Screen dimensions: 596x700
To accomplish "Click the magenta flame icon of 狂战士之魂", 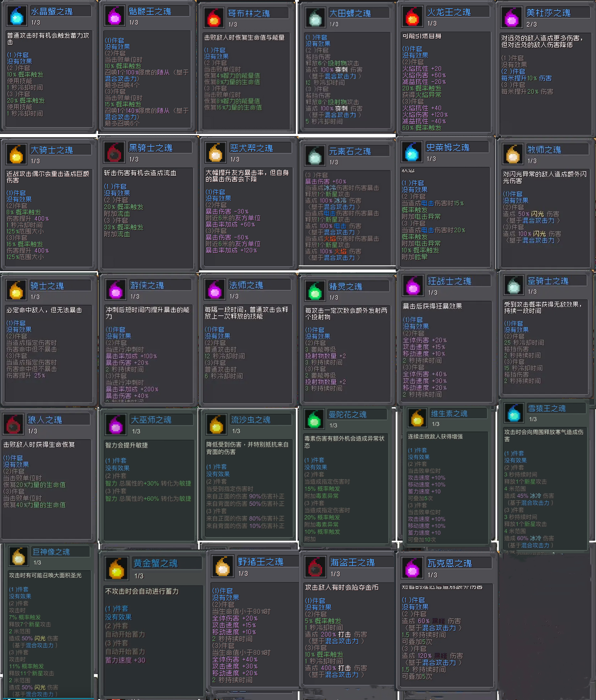I will point(413,286).
